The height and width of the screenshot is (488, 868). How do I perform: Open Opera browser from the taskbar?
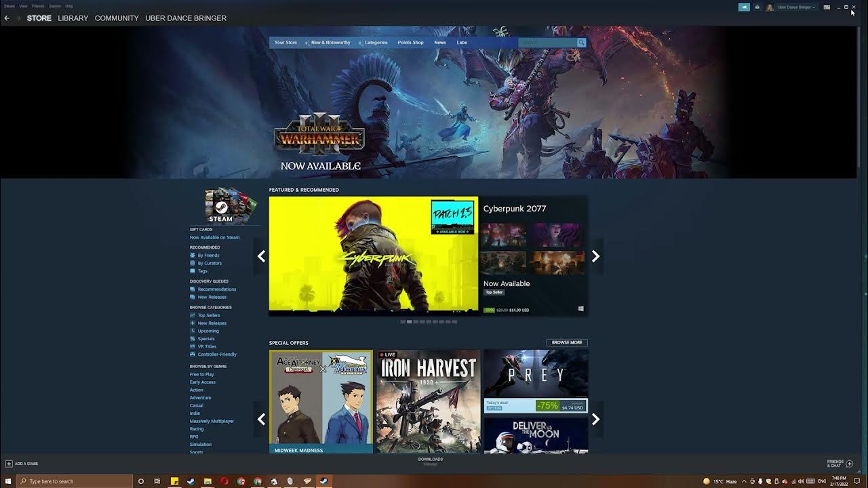(x=224, y=481)
